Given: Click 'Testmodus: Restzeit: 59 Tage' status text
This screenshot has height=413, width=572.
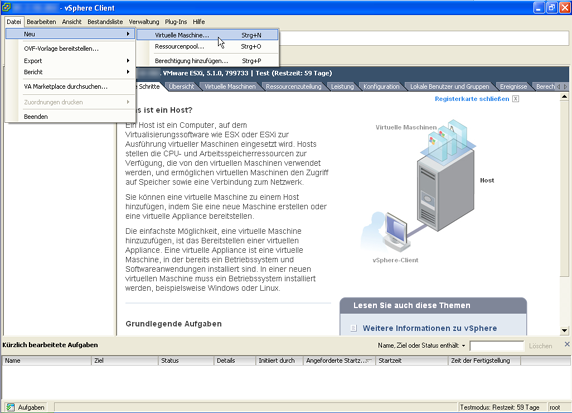Looking at the screenshot, I should (x=499, y=407).
